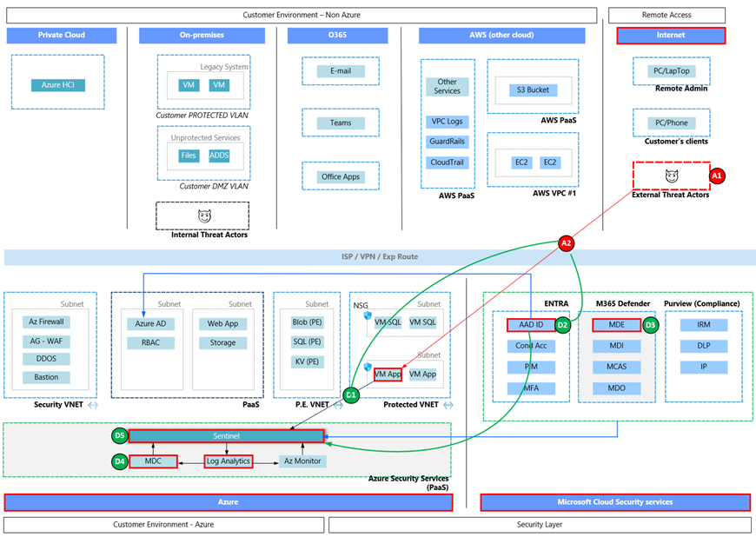Select the Office Apps box
Image resolution: width=756 pixels, height=537 pixels.
(341, 177)
